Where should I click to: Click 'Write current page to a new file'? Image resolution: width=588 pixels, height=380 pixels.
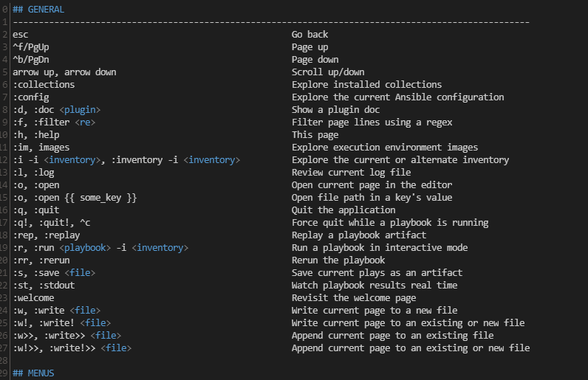pyautogui.click(x=375, y=311)
